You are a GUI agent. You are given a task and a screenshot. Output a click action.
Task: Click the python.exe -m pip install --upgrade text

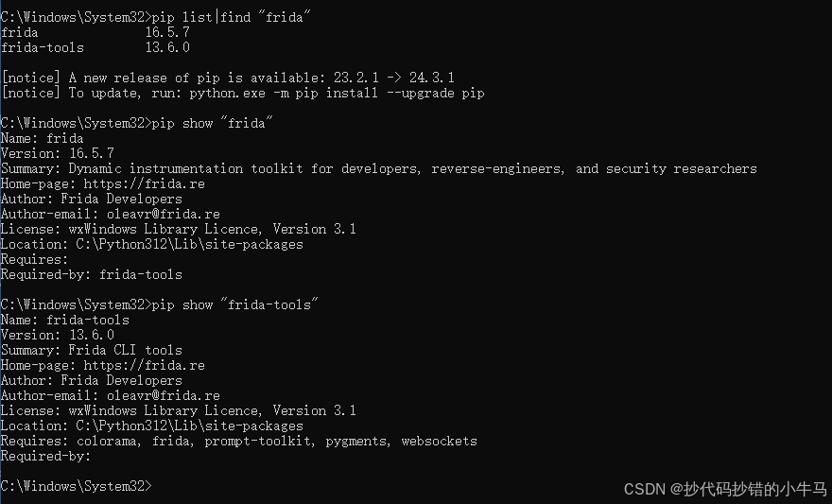click(x=337, y=94)
